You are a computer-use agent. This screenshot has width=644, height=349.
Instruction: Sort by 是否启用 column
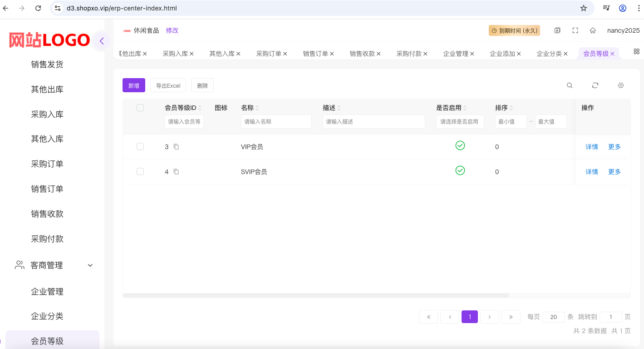click(465, 108)
